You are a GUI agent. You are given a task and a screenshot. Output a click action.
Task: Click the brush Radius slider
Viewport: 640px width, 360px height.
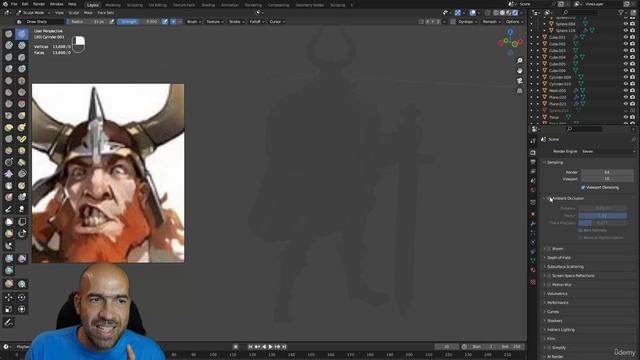[87, 22]
